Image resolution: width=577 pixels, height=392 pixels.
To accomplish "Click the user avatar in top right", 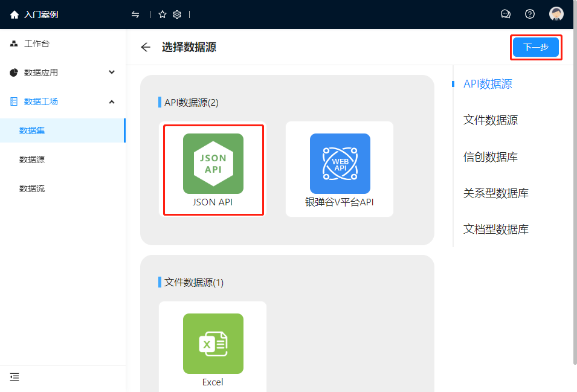I will click(x=556, y=14).
